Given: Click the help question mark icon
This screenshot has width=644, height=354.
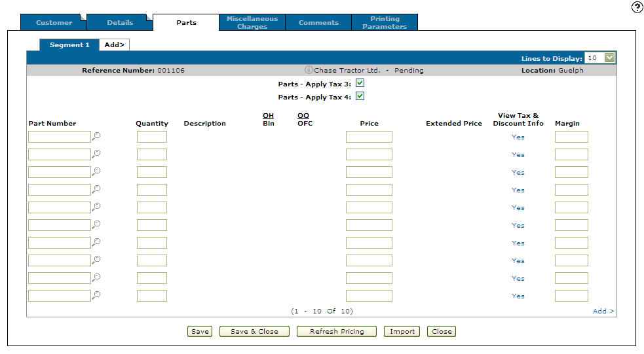Looking at the screenshot, I should [x=636, y=7].
